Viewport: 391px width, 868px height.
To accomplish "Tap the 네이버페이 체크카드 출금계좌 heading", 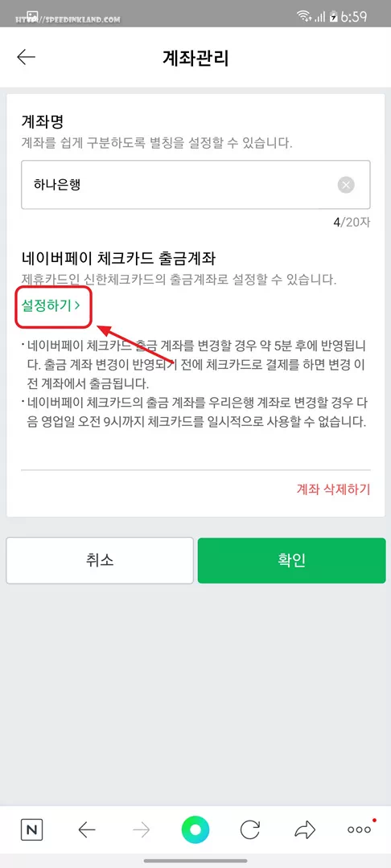I will (118, 259).
